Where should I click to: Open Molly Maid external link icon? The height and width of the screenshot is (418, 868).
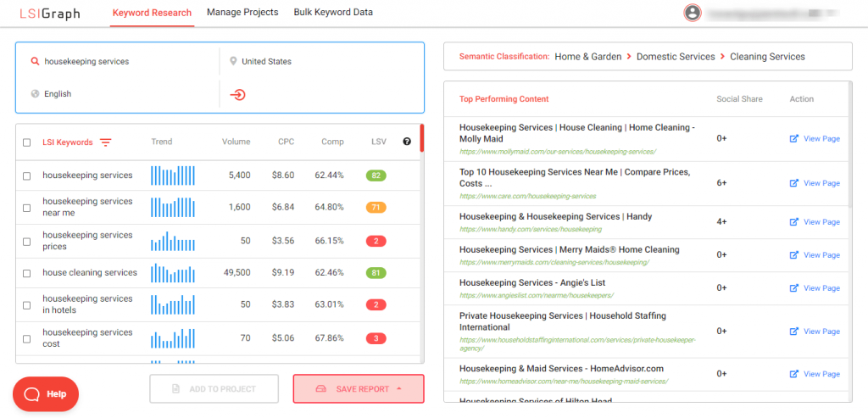[793, 139]
